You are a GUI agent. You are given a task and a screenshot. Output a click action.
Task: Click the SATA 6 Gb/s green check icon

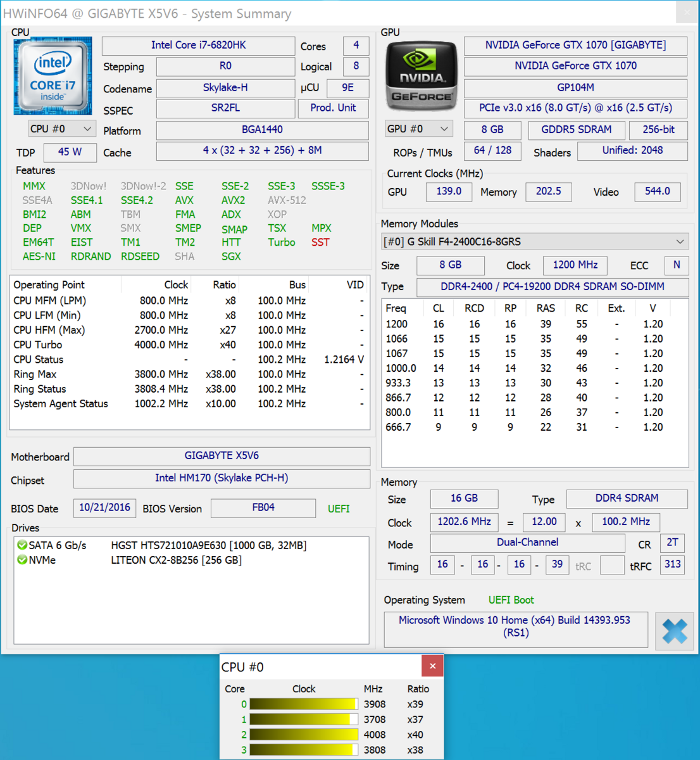pyautogui.click(x=22, y=545)
